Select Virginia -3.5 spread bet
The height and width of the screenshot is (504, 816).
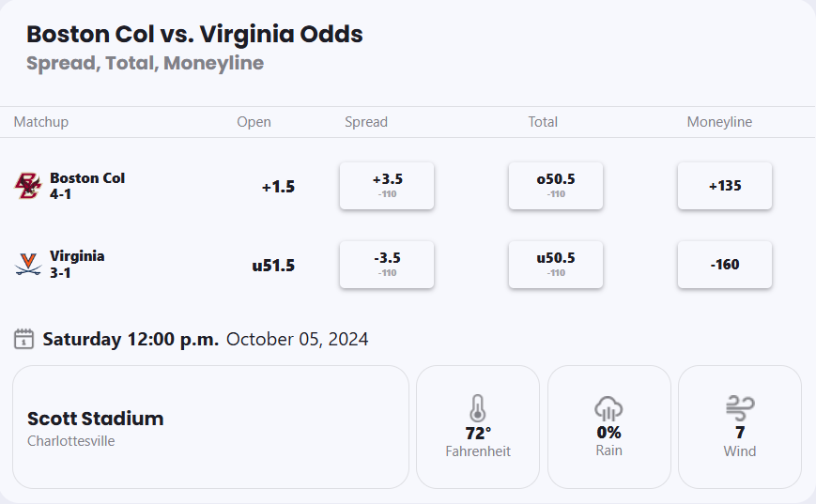387,264
